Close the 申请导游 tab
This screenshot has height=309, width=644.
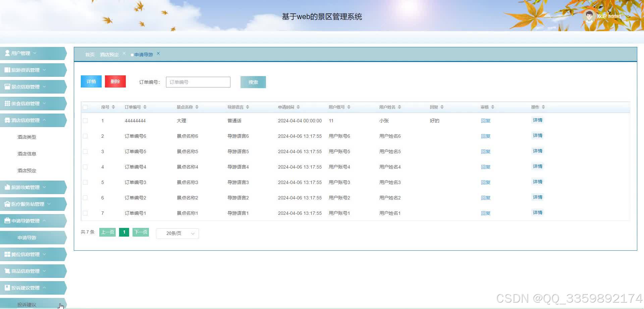pyautogui.click(x=158, y=53)
